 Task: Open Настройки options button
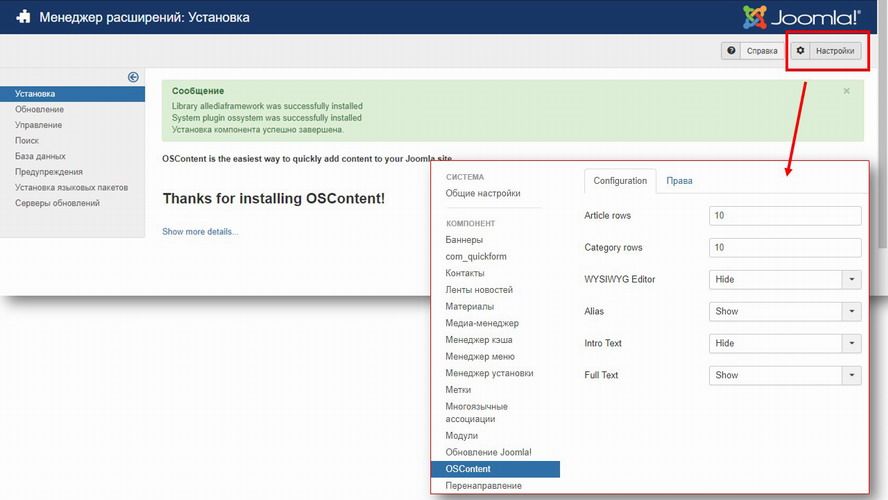(x=826, y=51)
